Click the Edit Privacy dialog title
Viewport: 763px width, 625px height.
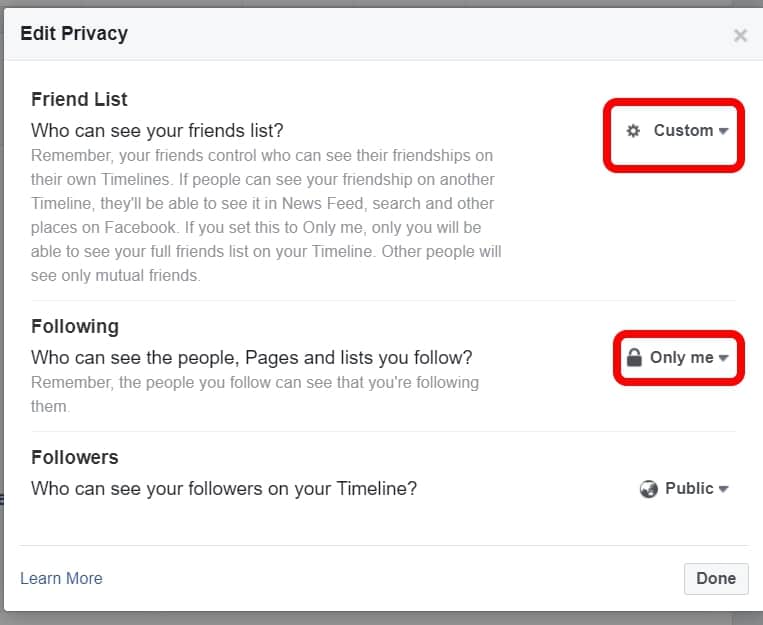tap(74, 34)
